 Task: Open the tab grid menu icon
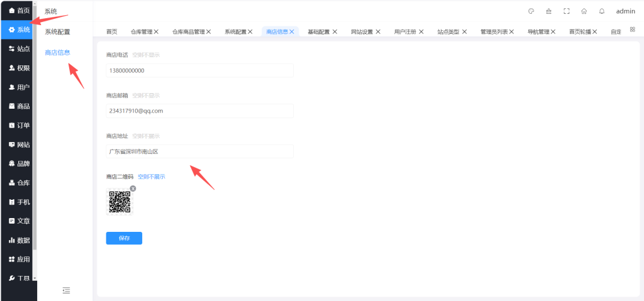pyautogui.click(x=633, y=29)
